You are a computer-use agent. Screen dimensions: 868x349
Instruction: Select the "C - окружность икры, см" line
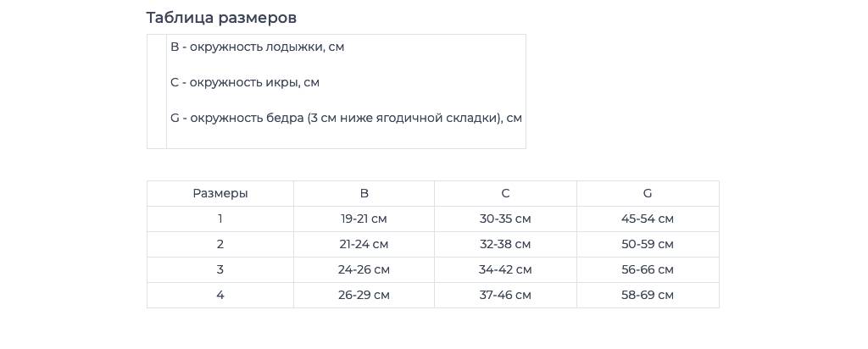click(245, 82)
